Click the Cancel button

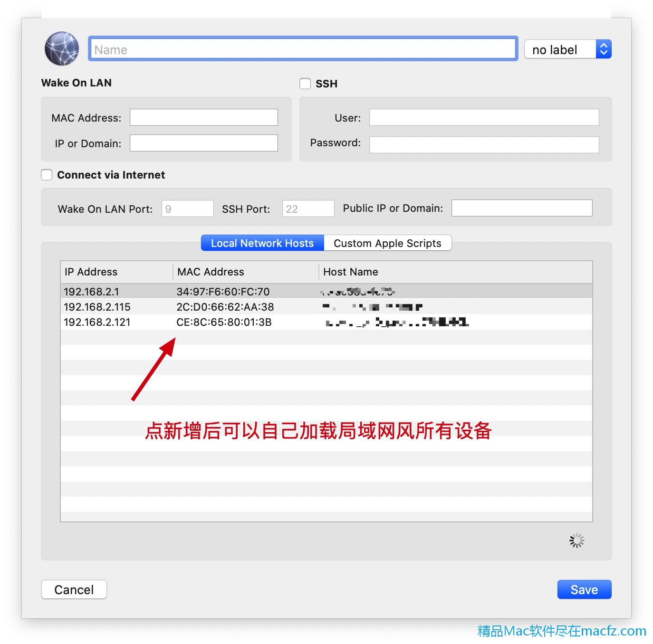point(74,589)
